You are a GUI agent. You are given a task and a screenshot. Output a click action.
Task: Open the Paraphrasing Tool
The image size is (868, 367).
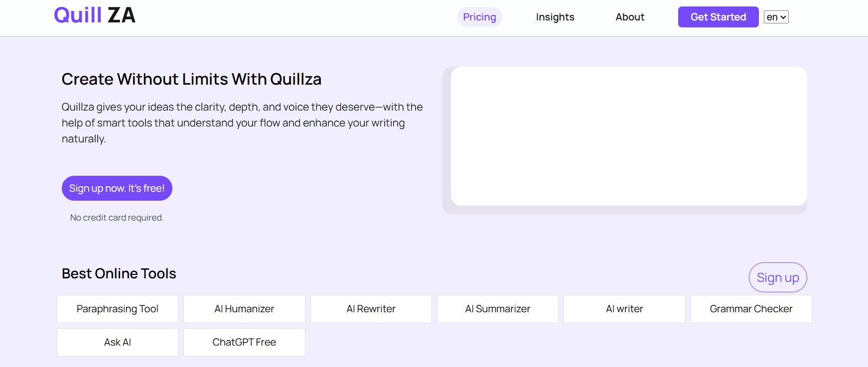118,309
